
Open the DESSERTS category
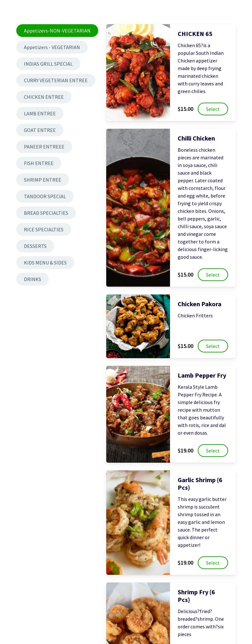(35, 246)
